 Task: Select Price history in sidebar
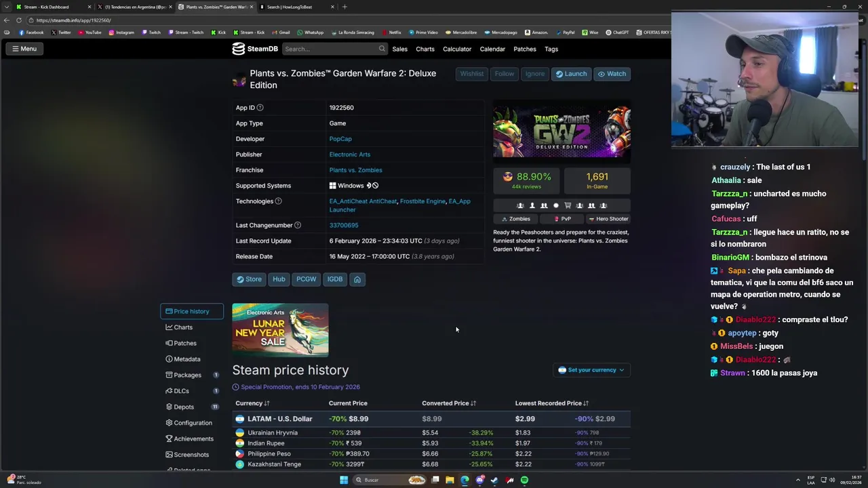pyautogui.click(x=192, y=311)
